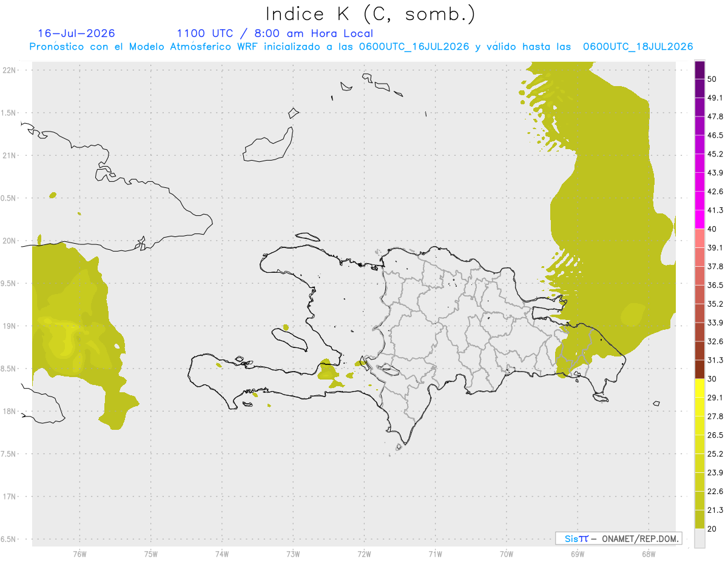Click the colorbar value '26.5'
This screenshot has height=562, width=728.
[x=716, y=435]
